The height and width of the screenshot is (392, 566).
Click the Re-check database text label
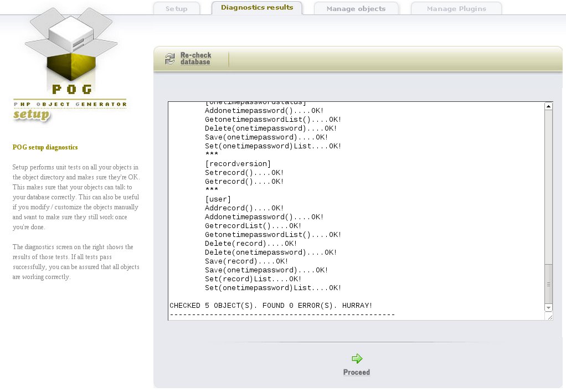195,59
